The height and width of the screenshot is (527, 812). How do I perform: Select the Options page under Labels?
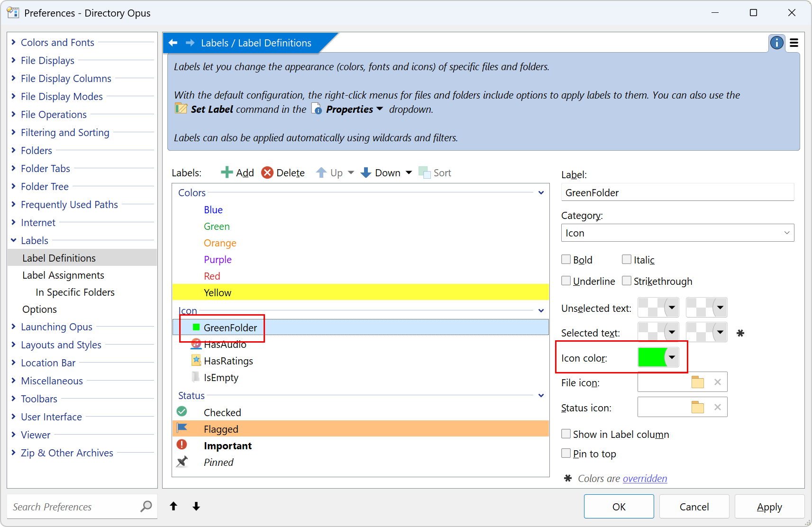tap(39, 309)
